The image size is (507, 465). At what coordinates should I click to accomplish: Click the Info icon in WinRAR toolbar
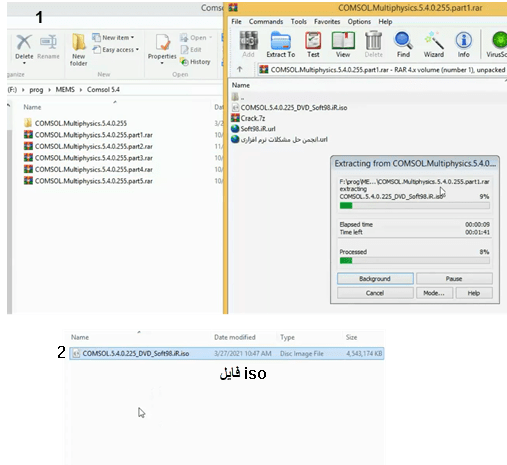pos(463,44)
